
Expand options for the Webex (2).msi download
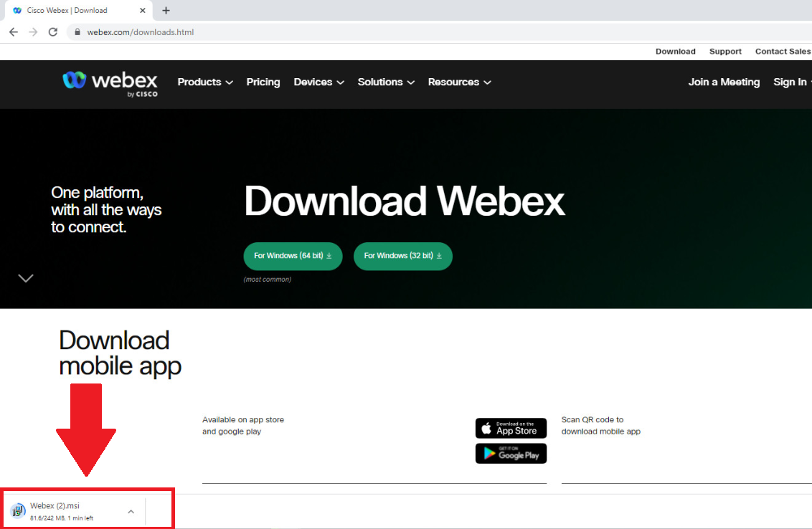[x=131, y=510]
